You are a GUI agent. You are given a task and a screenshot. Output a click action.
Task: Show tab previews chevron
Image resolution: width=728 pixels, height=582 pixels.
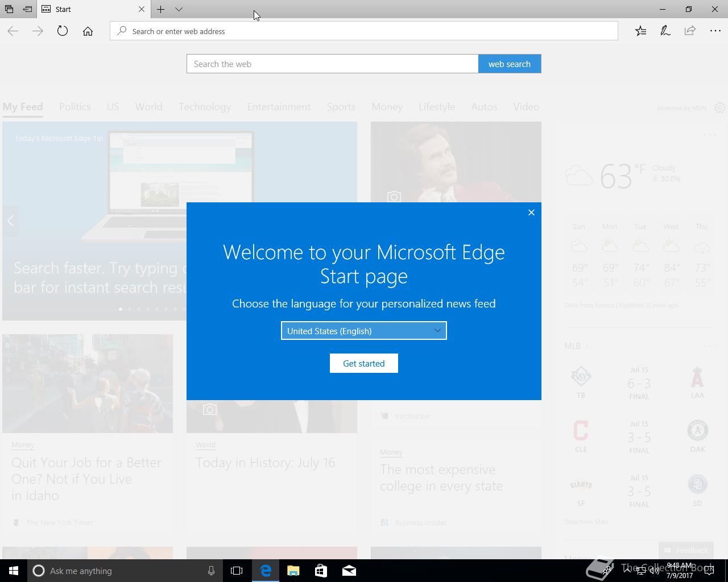click(179, 9)
